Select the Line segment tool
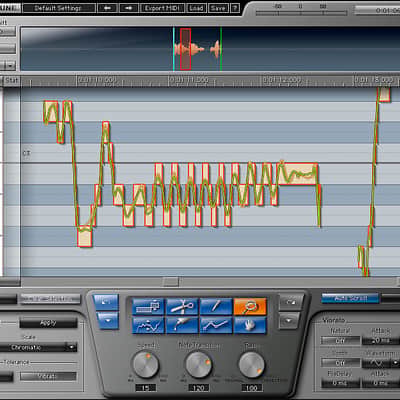This screenshot has width=400, height=400. tap(216, 325)
